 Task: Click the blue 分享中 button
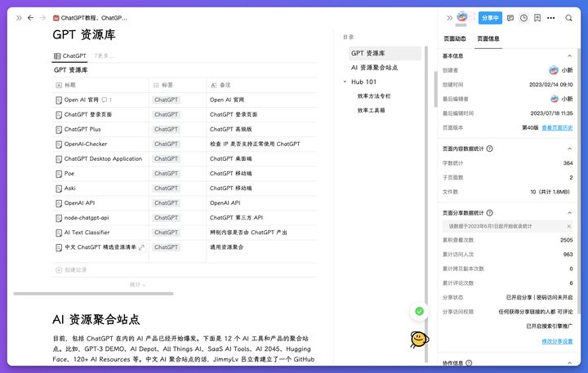[x=490, y=18]
